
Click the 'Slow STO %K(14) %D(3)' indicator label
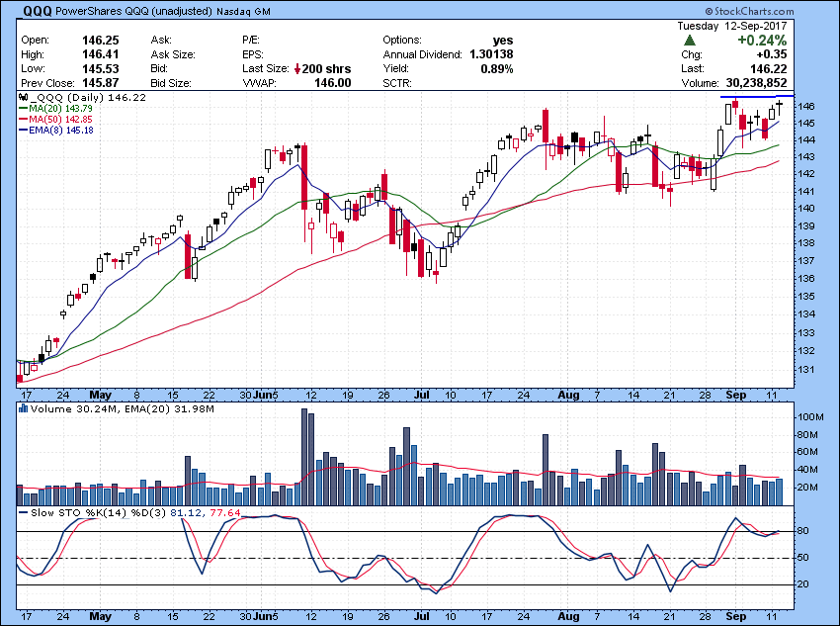99,513
